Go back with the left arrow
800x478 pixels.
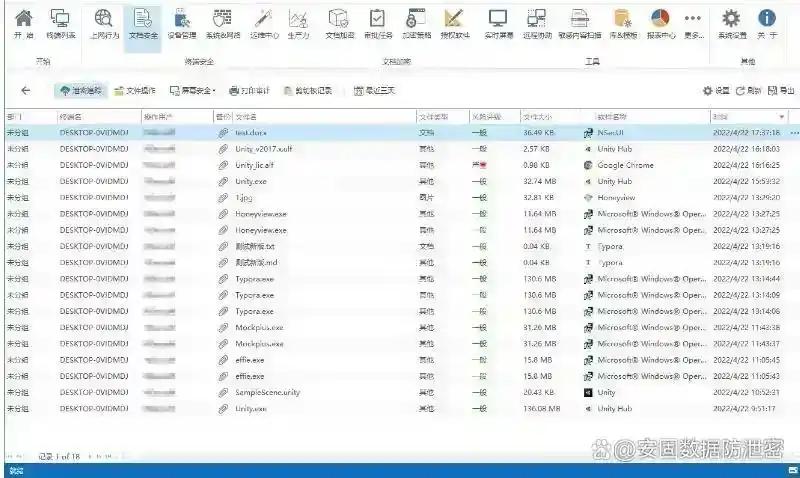point(26,91)
